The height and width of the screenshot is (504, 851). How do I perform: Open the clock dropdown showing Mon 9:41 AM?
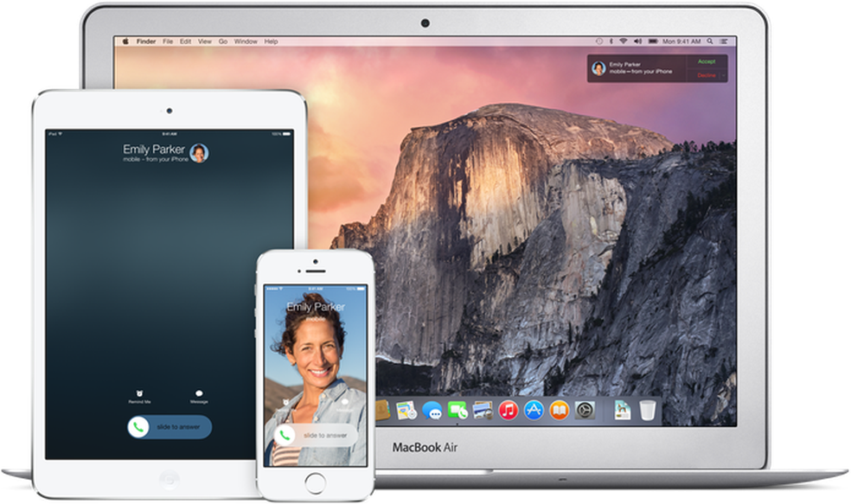(681, 39)
